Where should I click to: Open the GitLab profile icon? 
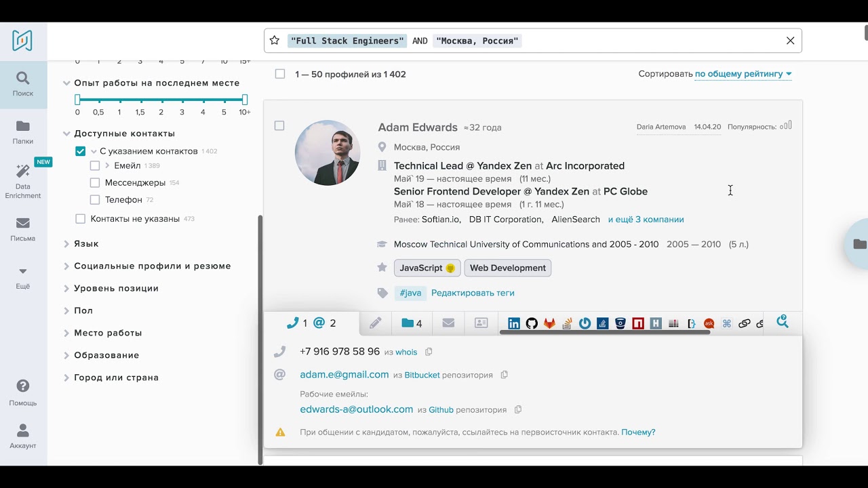(549, 323)
